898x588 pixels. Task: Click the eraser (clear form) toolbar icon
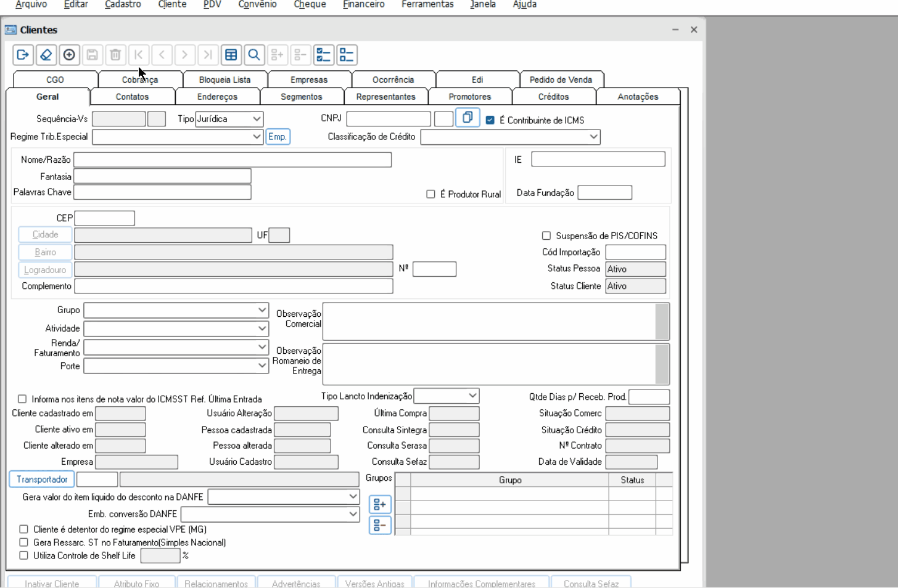pos(46,55)
